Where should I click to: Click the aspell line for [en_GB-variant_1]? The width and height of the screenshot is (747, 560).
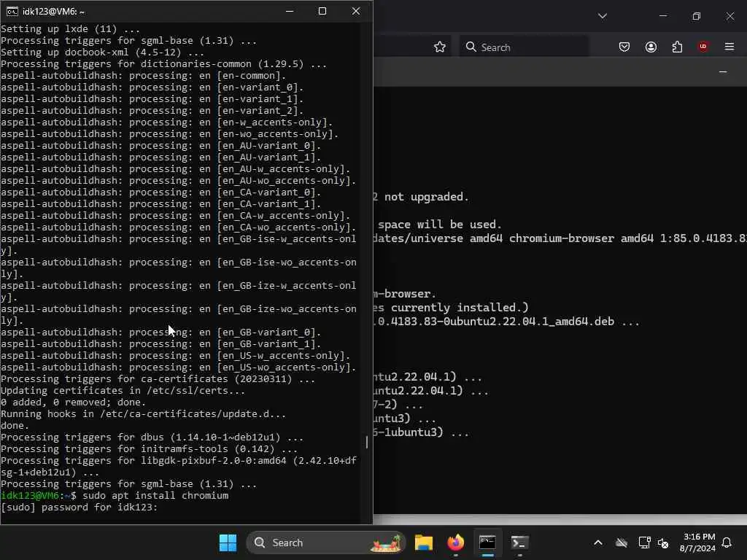tap(161, 344)
